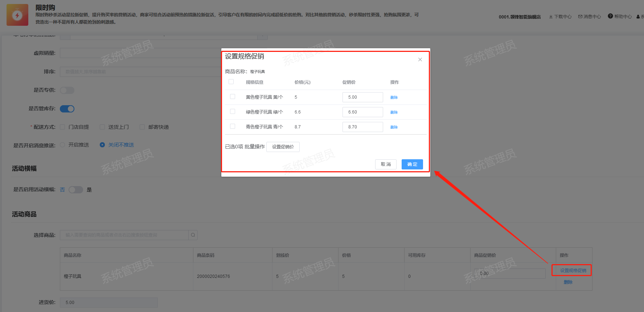Check the 青色橙子玩具 青/个 row checkbox
This screenshot has height=312, width=644.
pos(233,127)
